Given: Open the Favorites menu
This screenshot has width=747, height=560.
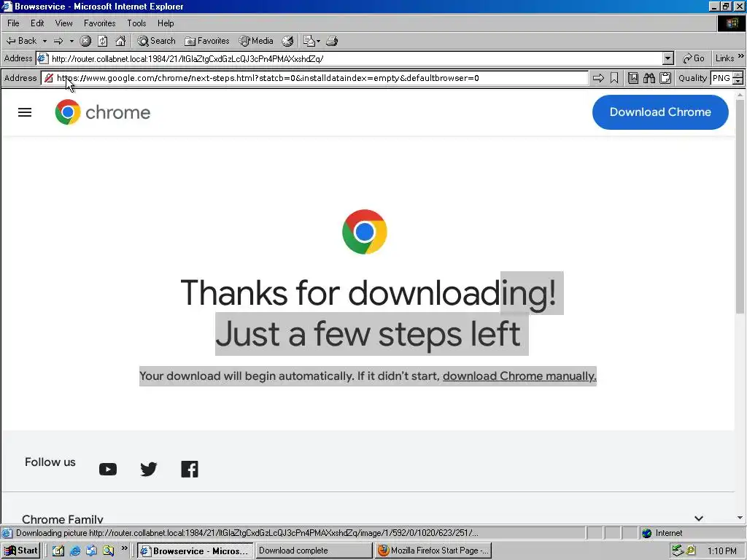Looking at the screenshot, I should point(99,23).
